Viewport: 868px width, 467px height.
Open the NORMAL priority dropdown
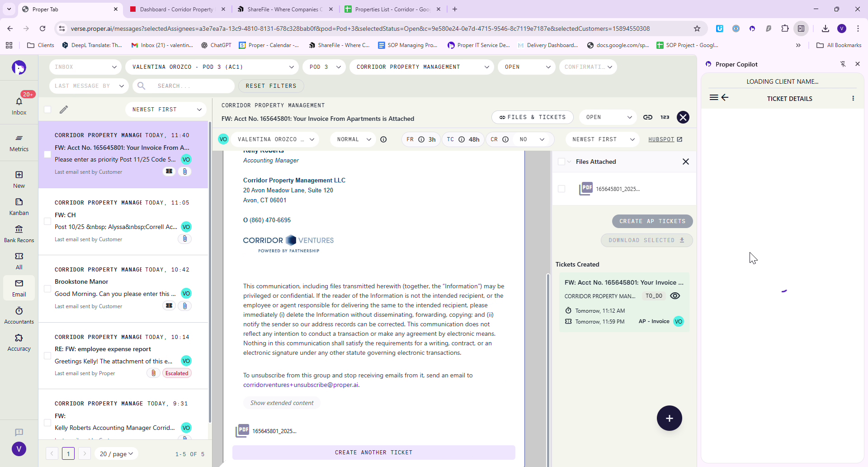point(352,139)
